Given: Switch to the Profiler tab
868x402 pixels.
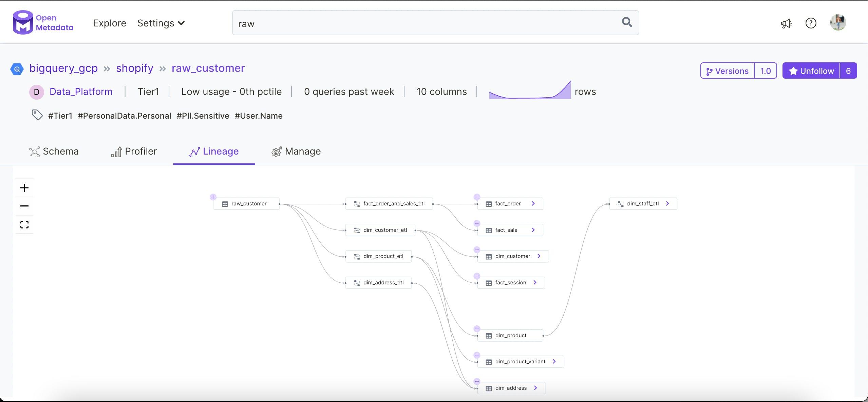Looking at the screenshot, I should 134,152.
